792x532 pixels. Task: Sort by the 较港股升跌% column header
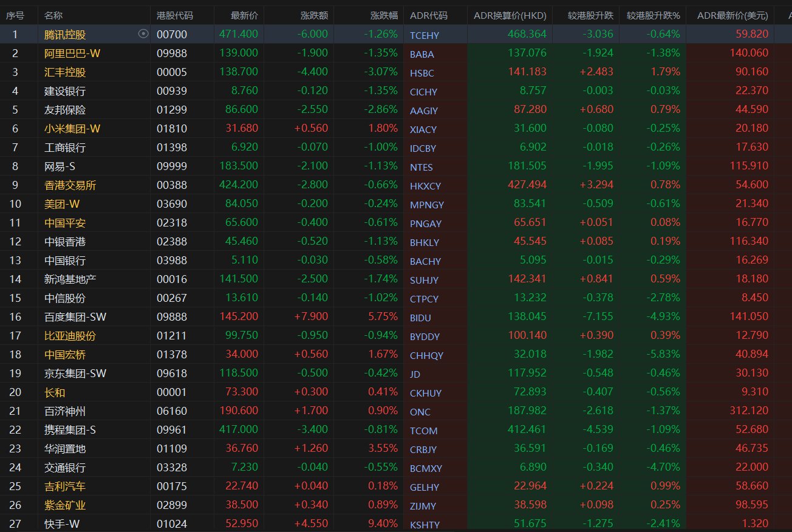[654, 15]
